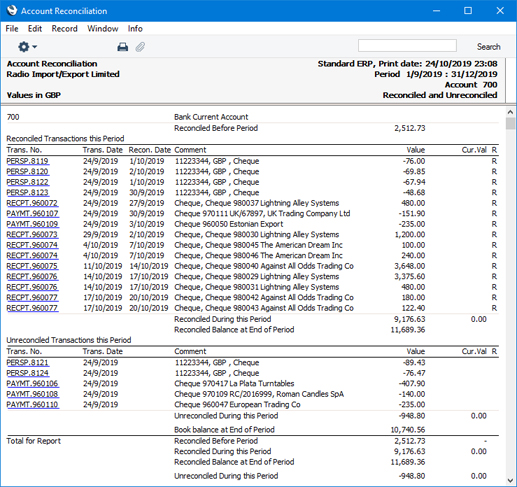The height and width of the screenshot is (487, 517).
Task: Open transaction PAYMT.960109
Action: [32, 224]
